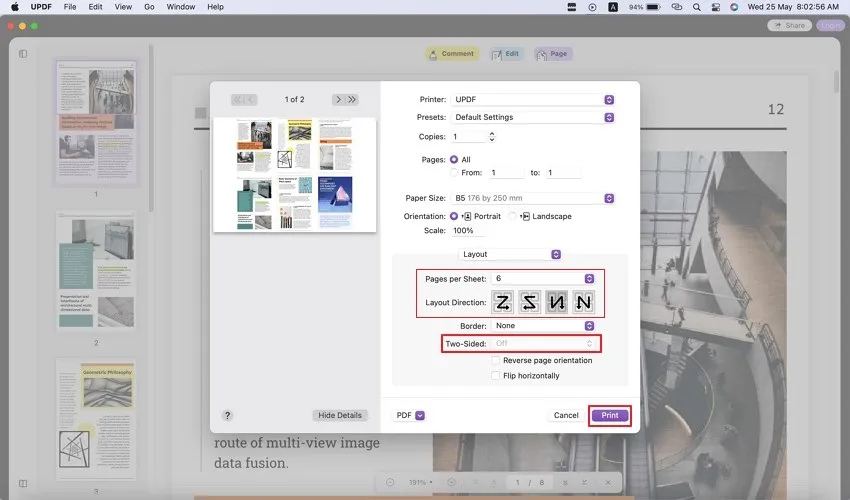Select page 2 thumbnail in sidebar
850x500 pixels.
pos(96,271)
